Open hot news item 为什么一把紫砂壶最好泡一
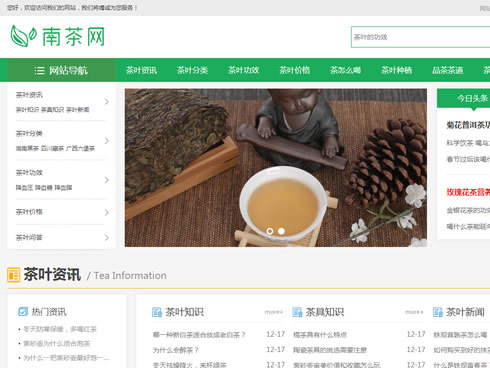The height and width of the screenshot is (368, 490). point(66,358)
